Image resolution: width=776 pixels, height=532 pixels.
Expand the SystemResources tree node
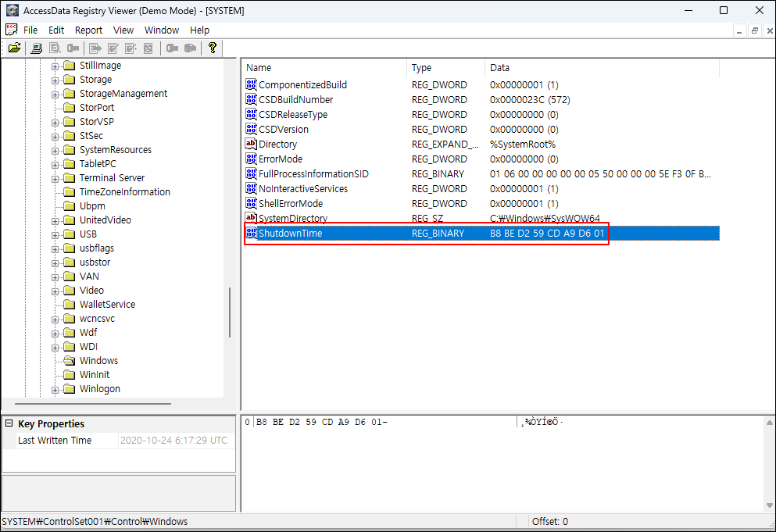pos(55,151)
